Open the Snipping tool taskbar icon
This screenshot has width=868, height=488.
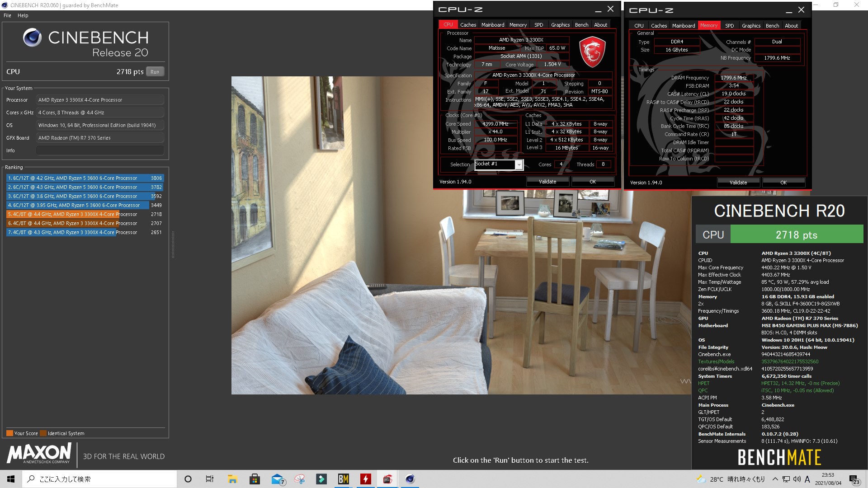point(299,479)
